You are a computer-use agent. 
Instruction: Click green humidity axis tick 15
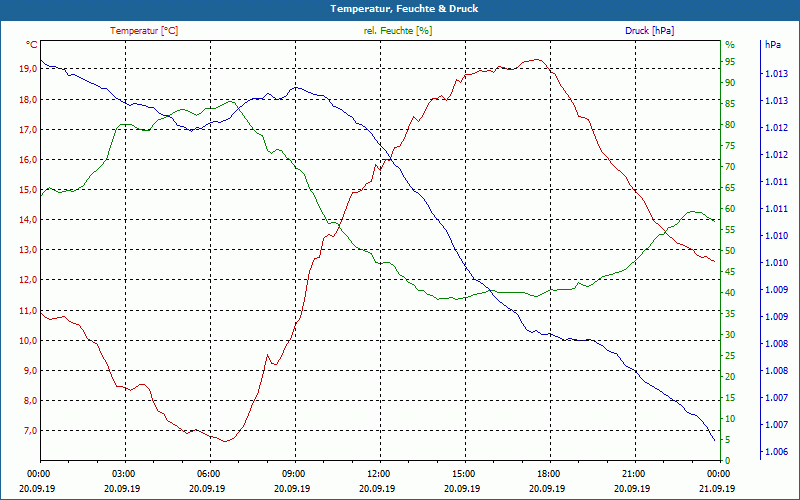(x=730, y=397)
